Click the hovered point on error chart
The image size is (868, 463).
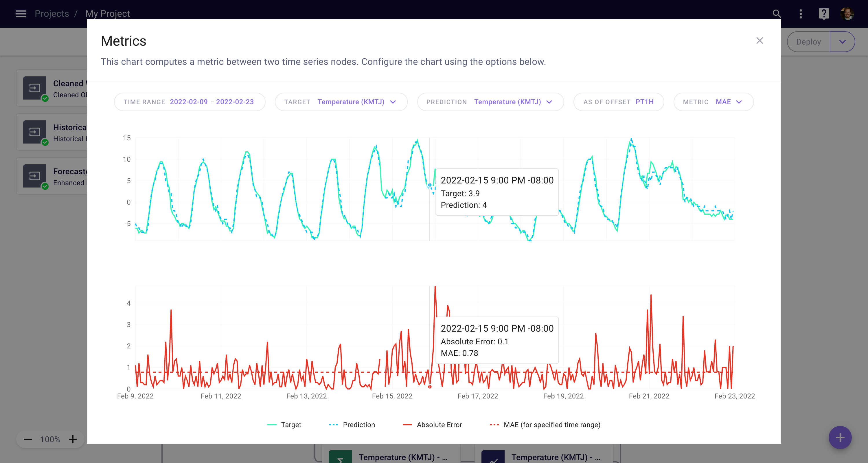(x=430, y=387)
